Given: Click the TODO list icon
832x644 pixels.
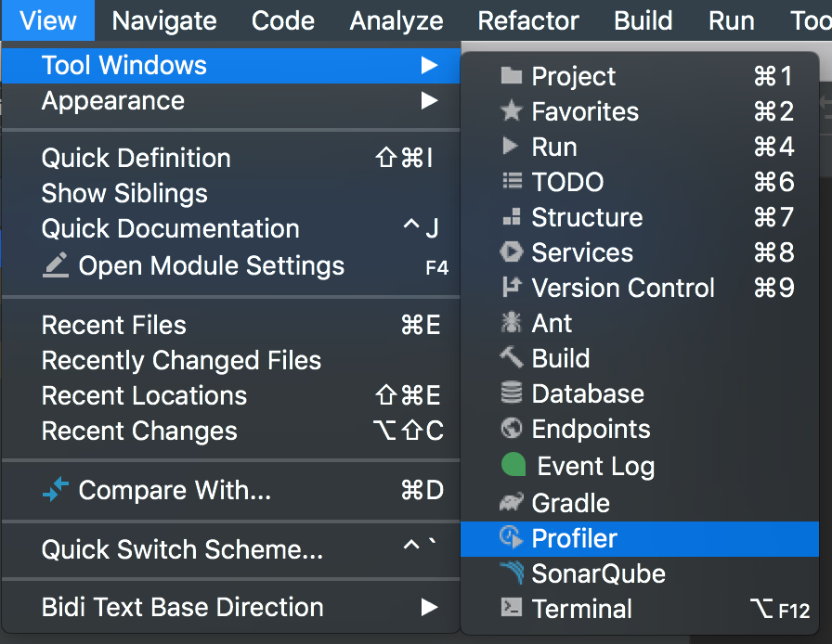Looking at the screenshot, I should click(x=512, y=182).
